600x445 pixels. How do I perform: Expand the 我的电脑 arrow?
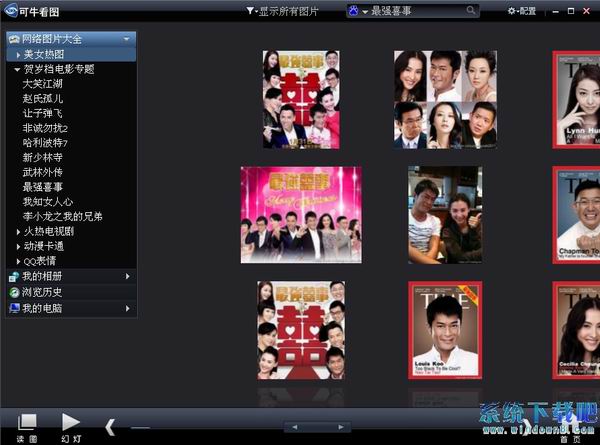[127, 308]
